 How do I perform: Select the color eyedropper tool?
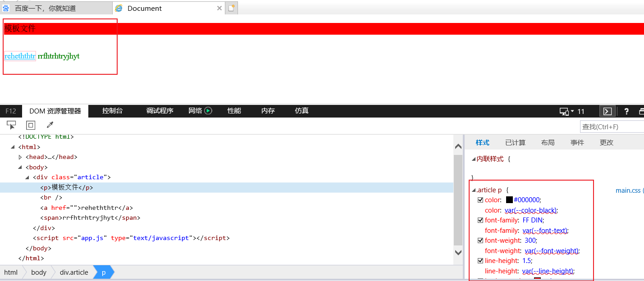click(50, 125)
